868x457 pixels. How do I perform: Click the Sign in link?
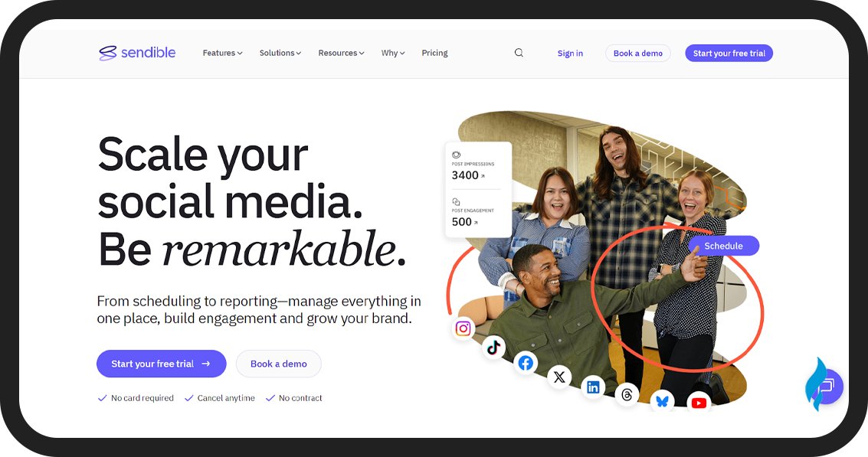(570, 52)
